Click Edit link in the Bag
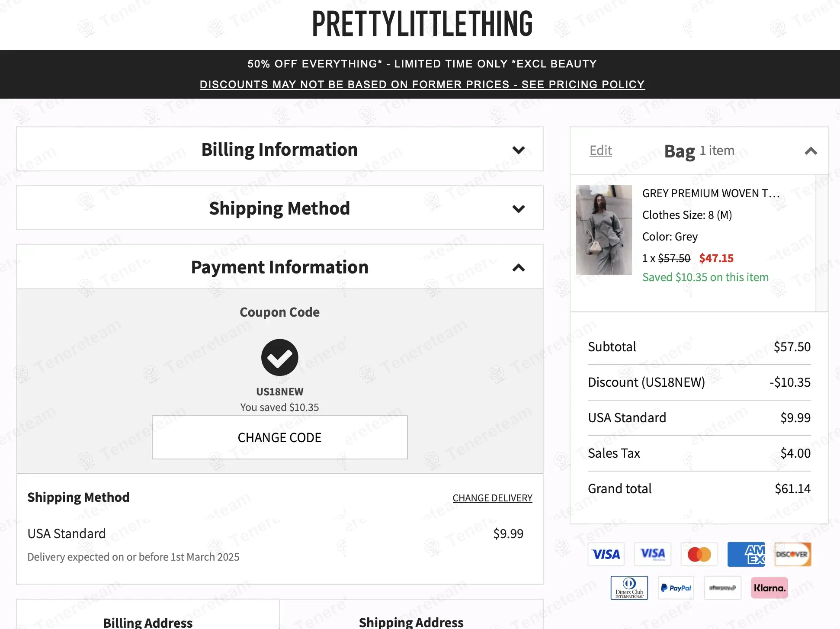Viewport: 840px width, 629px height. click(600, 150)
